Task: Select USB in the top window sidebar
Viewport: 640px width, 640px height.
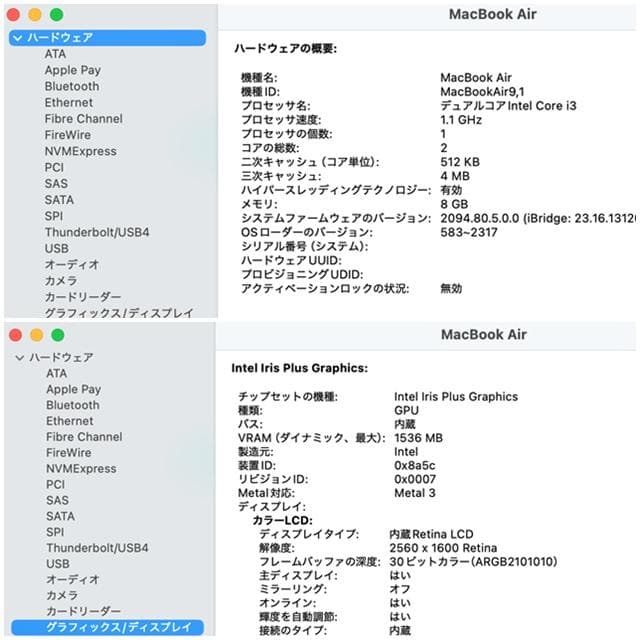Action: (56, 249)
